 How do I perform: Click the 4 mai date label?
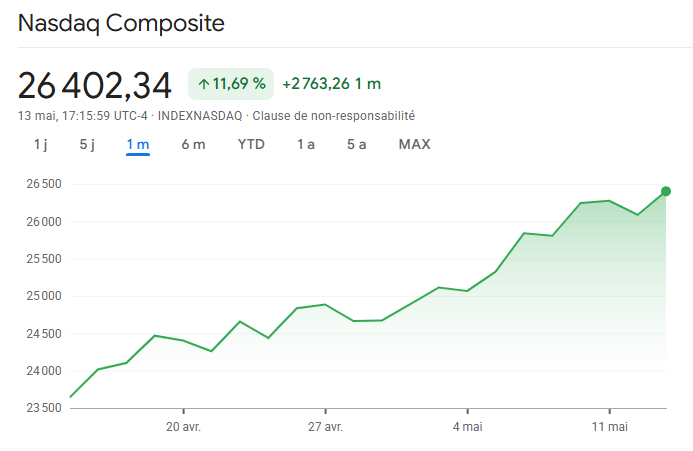[468, 427]
